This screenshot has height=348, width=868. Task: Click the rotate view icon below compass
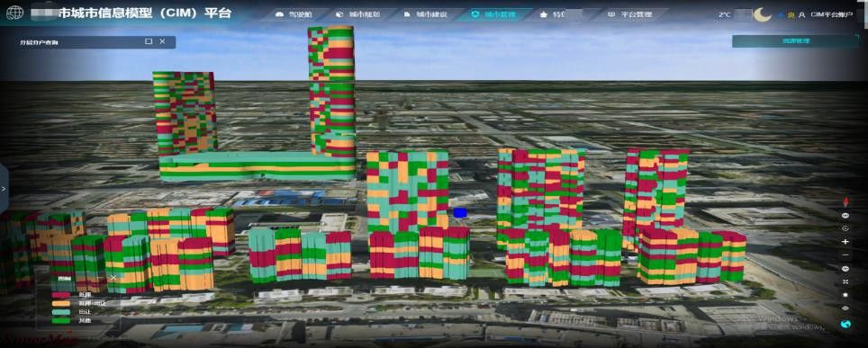pos(845,228)
